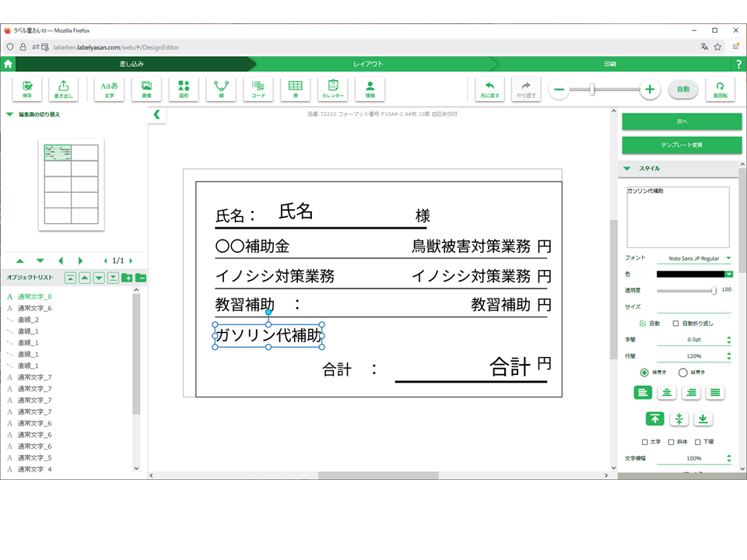747x560 pixels.
Task: Click the 書き出し export icon
Action: click(63, 89)
